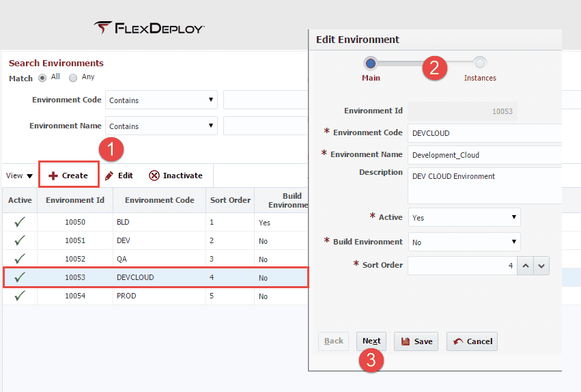The image size is (581, 392).
Task: Click the Environment Name search input field
Action: tap(266, 126)
